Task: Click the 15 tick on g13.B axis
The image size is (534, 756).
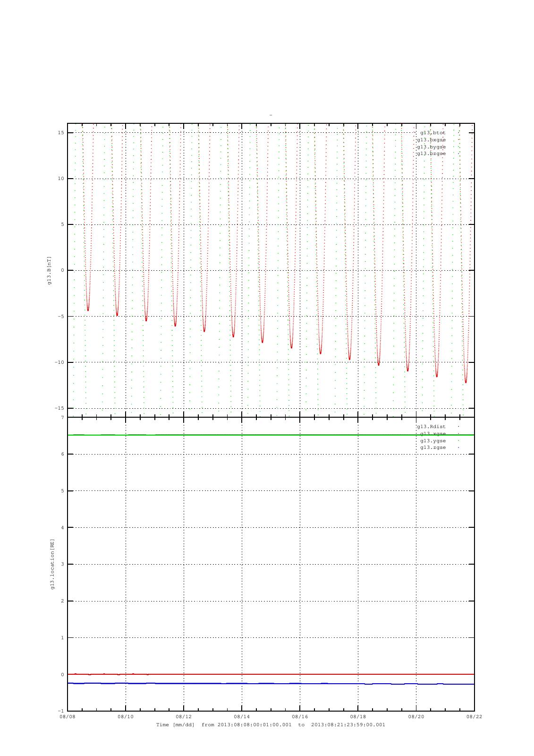Action: coord(61,133)
